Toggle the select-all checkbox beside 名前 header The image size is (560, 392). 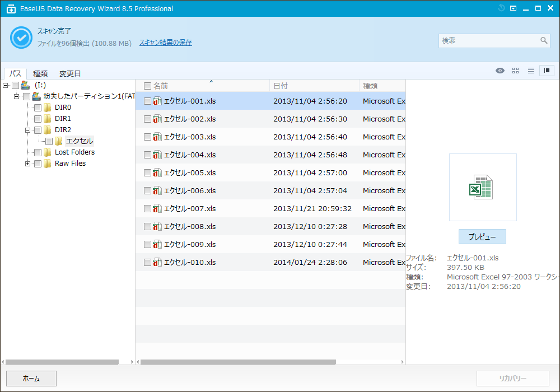(147, 86)
